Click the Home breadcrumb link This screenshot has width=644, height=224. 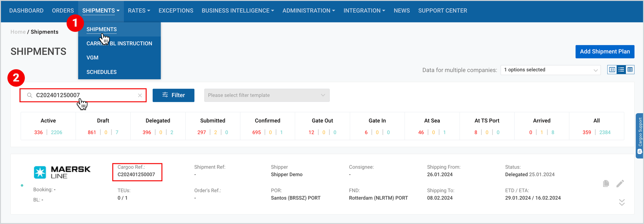pyautogui.click(x=18, y=32)
